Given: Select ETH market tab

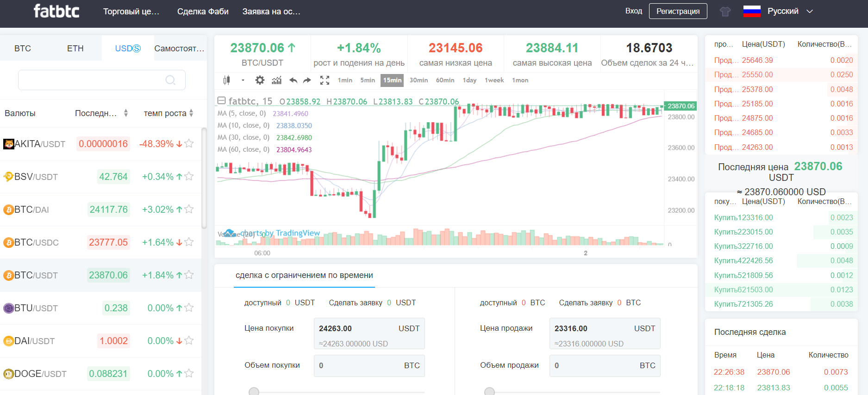Looking at the screenshot, I should tap(75, 48).
